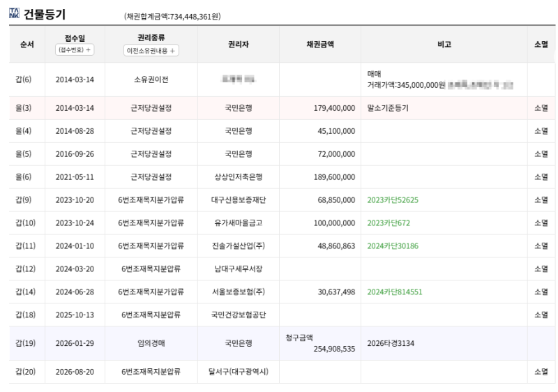Click the 권리종류 column header
This screenshot has height=392, width=558.
coord(151,38)
